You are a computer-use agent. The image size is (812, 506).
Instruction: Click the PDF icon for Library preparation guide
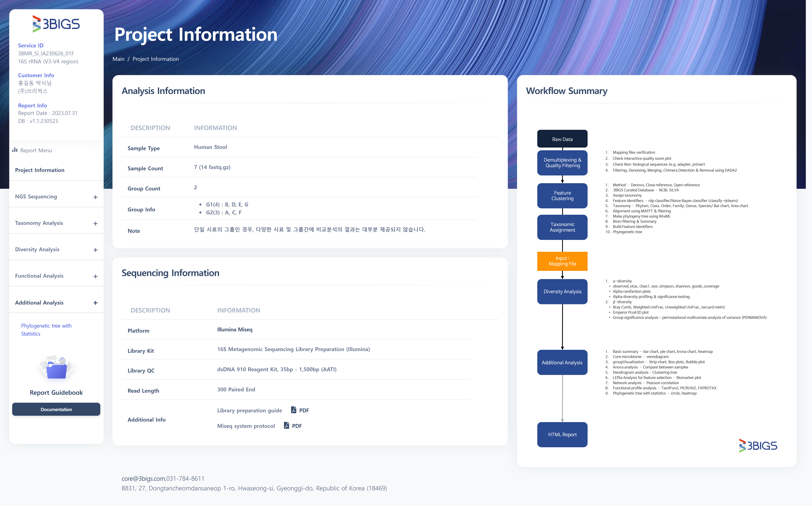click(294, 410)
